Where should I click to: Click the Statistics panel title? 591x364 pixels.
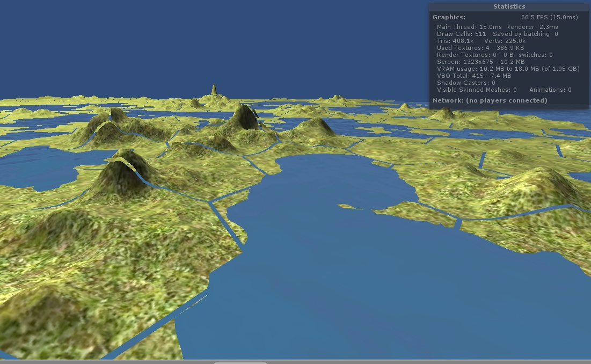click(x=509, y=6)
